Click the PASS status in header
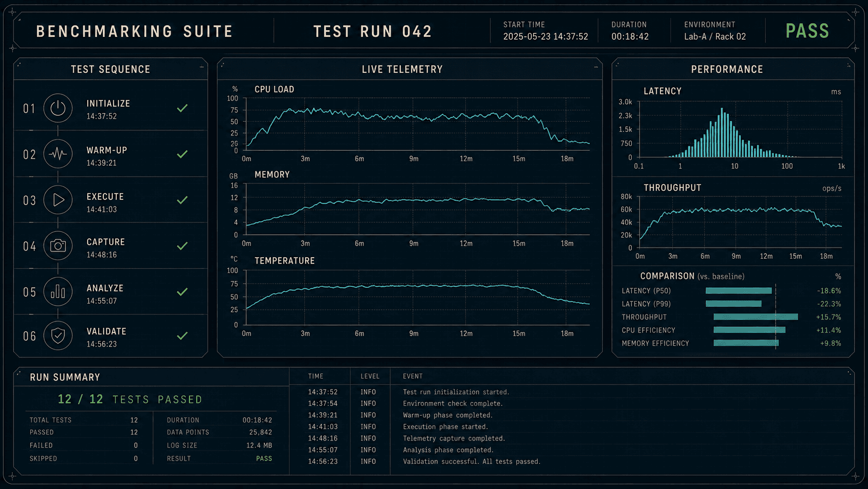 coord(807,31)
